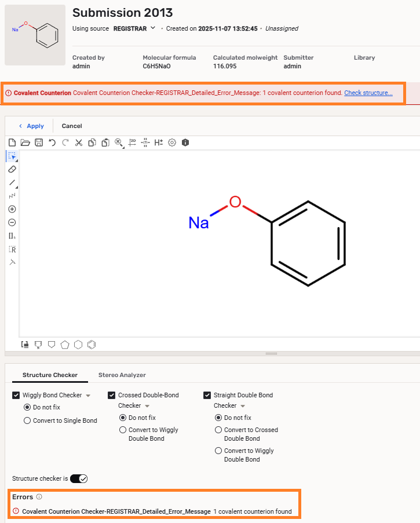
Task: Turn off the structure checker switch
Action: 78,478
